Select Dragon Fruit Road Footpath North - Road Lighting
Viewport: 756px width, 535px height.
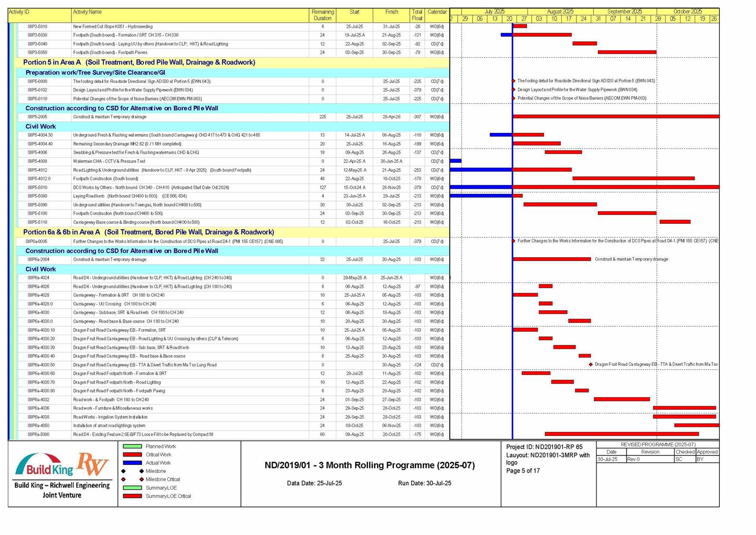pyautogui.click(x=117, y=383)
